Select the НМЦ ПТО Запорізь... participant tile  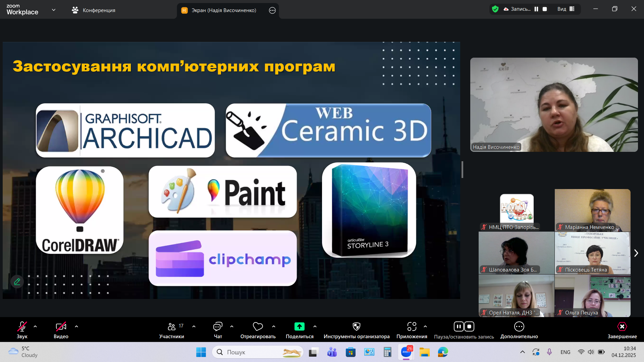(x=517, y=210)
